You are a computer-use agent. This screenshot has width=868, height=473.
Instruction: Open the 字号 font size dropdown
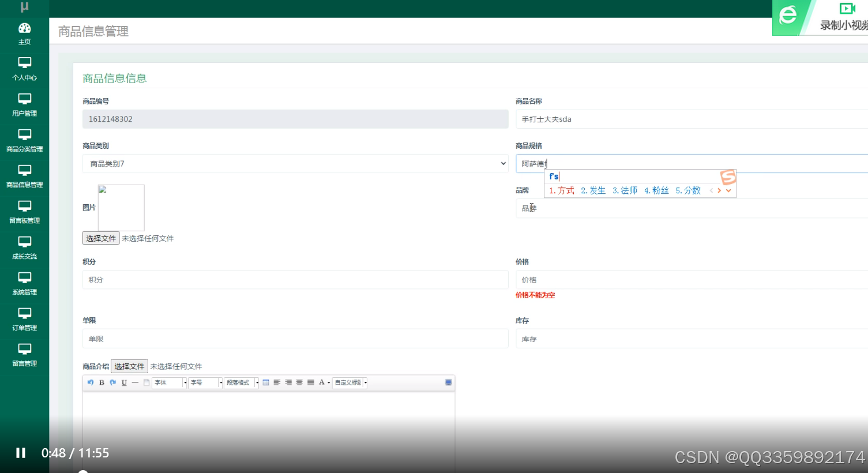[x=205, y=382]
